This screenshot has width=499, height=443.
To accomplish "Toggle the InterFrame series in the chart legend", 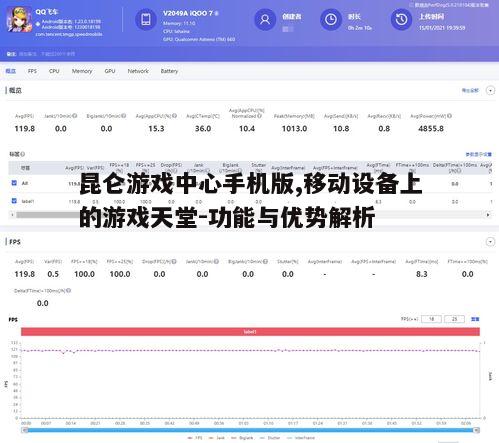I will [x=301, y=438].
